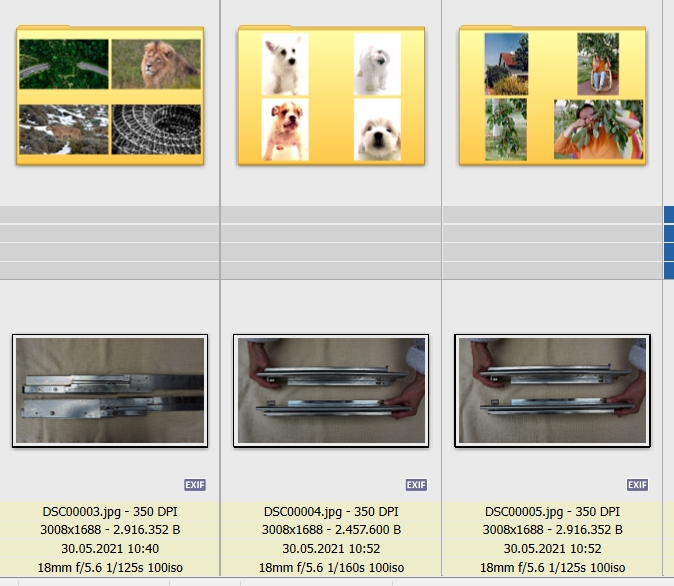This screenshot has width=674, height=586.
Task: Click the EXIF badge under DSC00005.jpg
Action: 637,485
